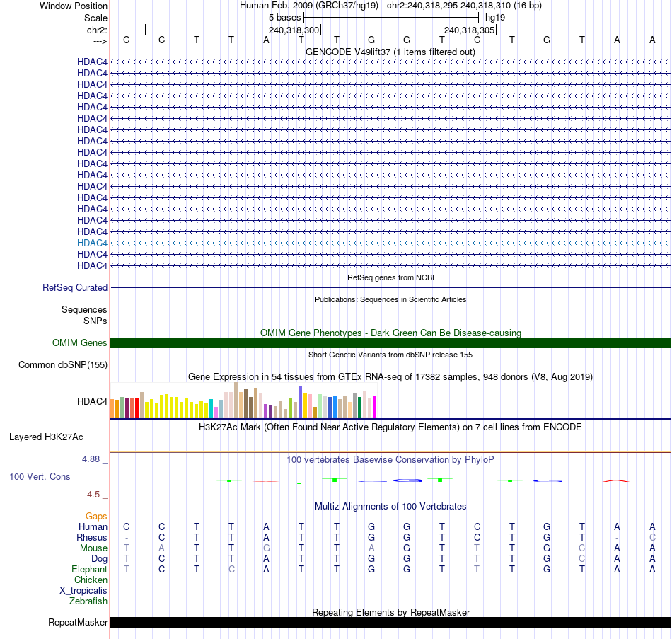Image resolution: width=672 pixels, height=639 pixels.
Task: Open Repeating Elements by RepeatMasker title
Action: [390, 612]
